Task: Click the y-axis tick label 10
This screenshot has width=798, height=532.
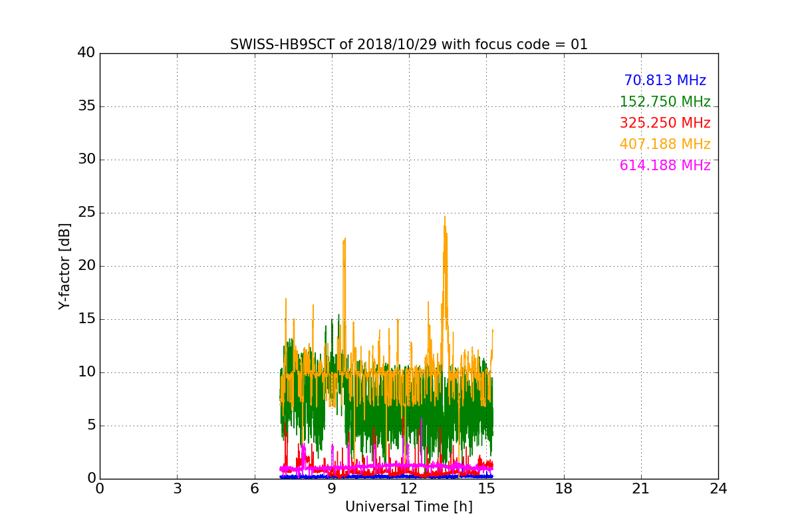Action: pyautogui.click(x=86, y=372)
